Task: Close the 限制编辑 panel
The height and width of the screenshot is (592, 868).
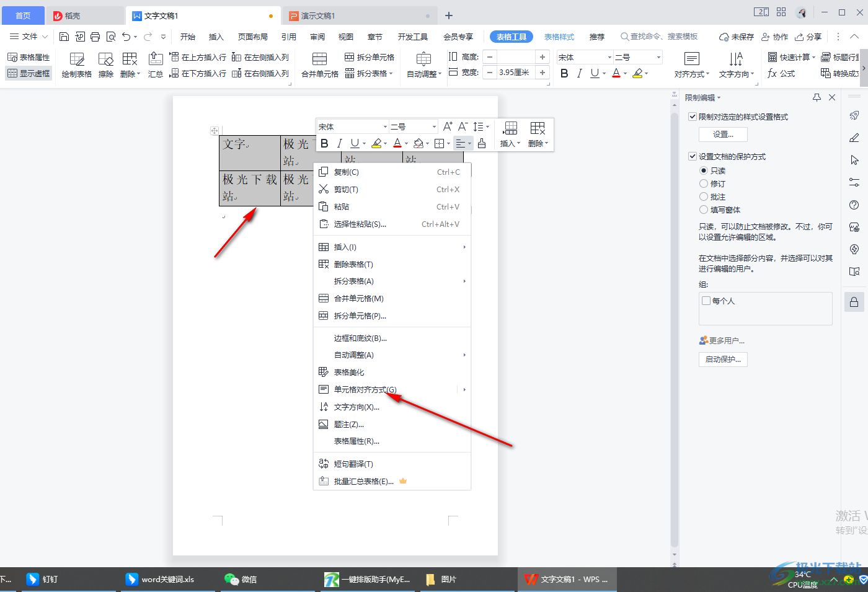Action: (x=832, y=97)
